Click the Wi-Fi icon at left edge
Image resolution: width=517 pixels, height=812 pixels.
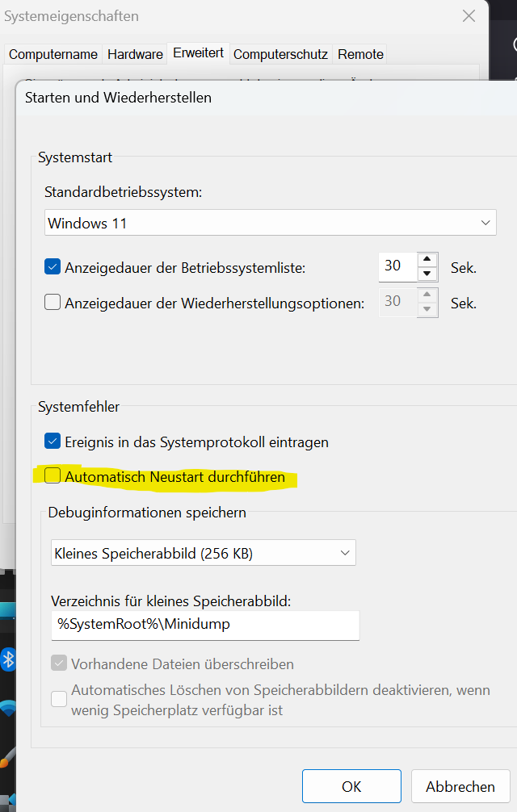tap(8, 709)
